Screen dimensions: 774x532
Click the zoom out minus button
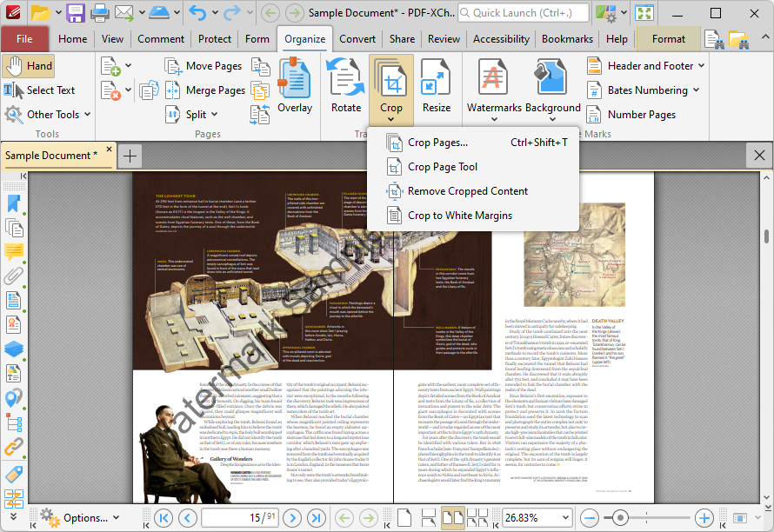[590, 518]
